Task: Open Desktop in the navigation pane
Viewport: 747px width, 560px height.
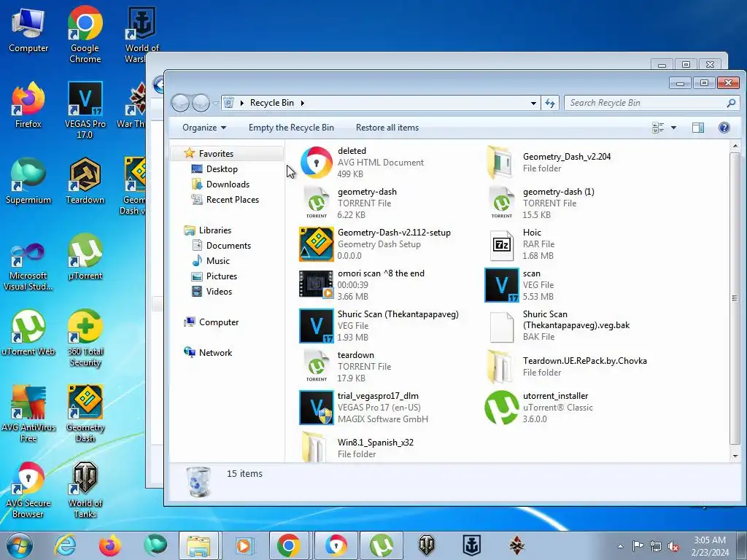Action: pyautogui.click(x=222, y=169)
